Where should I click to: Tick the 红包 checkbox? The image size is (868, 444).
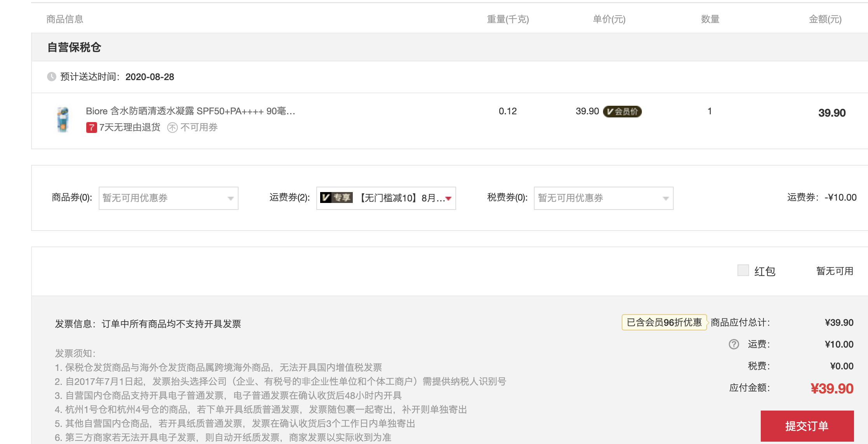(x=743, y=270)
